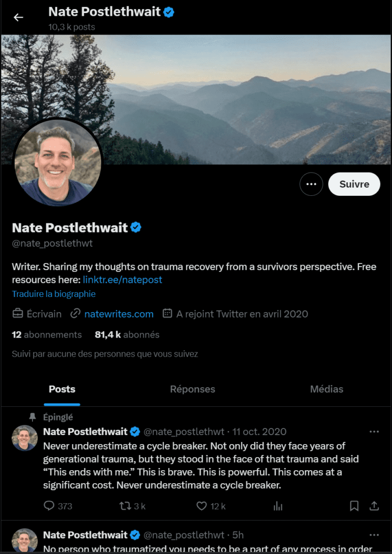
Task: Switch to the Médias tab
Action: [x=327, y=389]
